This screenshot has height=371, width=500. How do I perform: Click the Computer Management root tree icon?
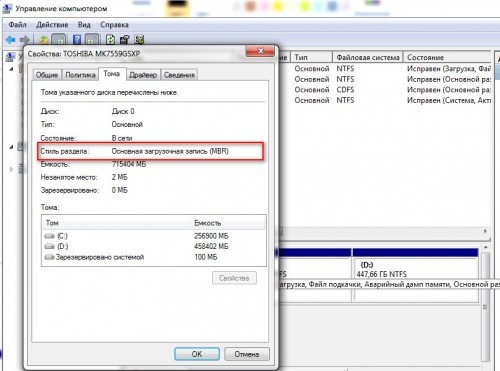click(x=10, y=57)
